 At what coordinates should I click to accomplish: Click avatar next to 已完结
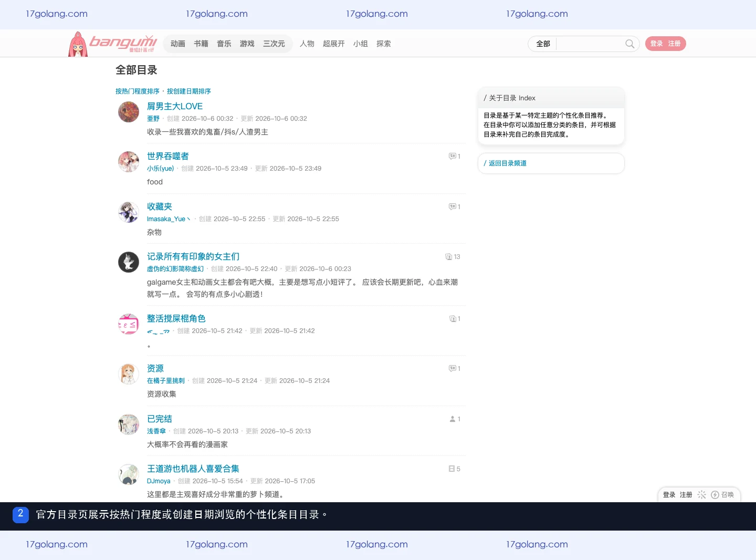coord(129,424)
